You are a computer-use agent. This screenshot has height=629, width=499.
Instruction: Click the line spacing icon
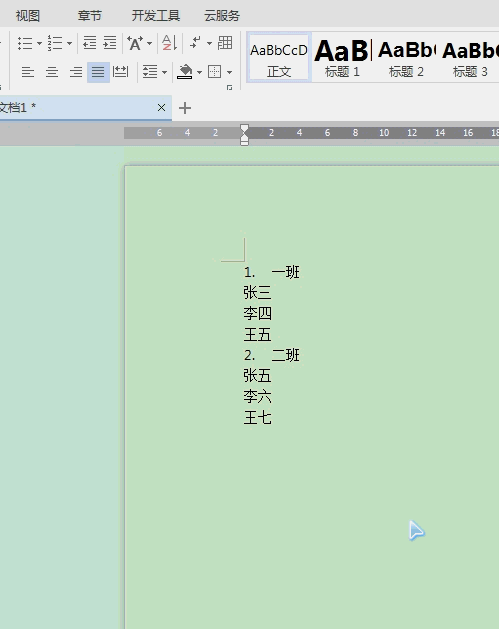[150, 72]
